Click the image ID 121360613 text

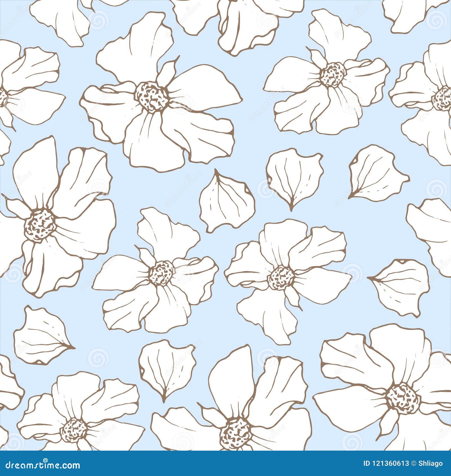pyautogui.click(x=386, y=463)
